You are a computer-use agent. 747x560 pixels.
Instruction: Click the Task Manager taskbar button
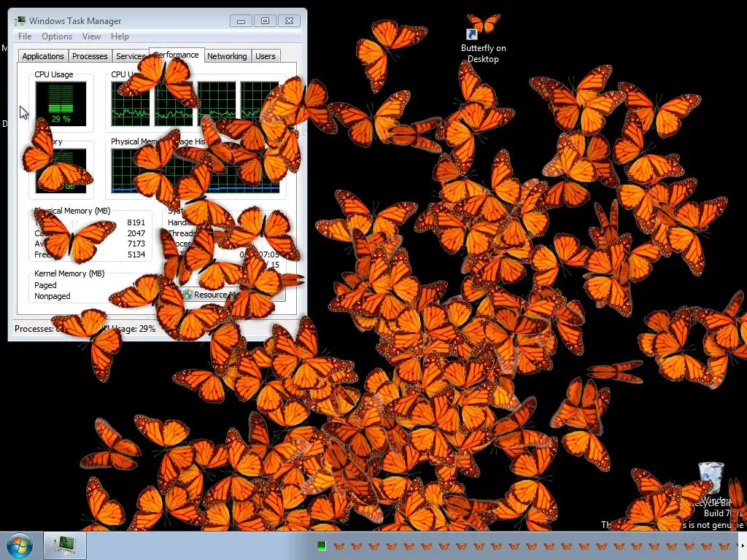coord(65,545)
